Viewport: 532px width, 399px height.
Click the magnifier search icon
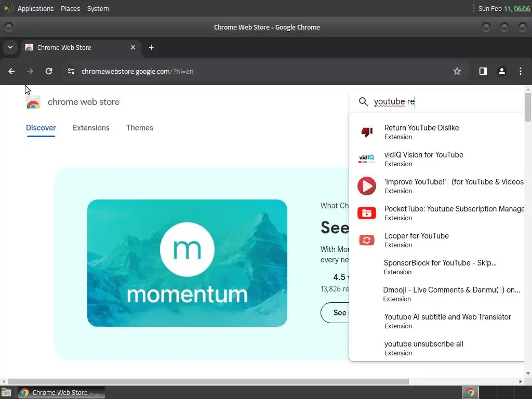[x=363, y=101]
